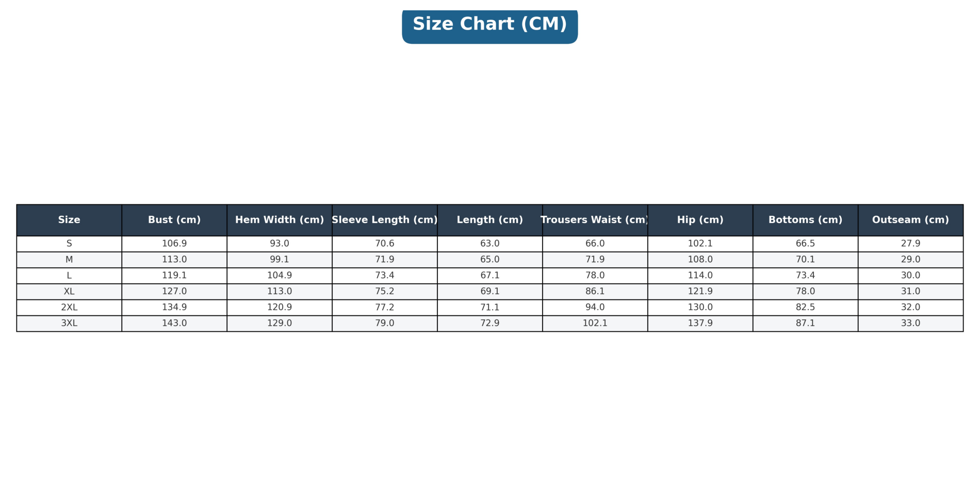Select the Bottoms (cm) column header

(805, 220)
